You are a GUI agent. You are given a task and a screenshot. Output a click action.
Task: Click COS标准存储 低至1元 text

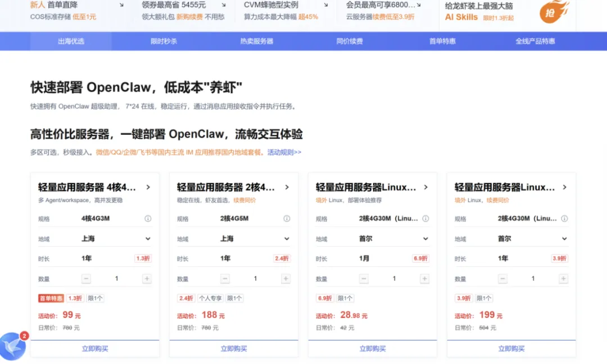coord(63,17)
